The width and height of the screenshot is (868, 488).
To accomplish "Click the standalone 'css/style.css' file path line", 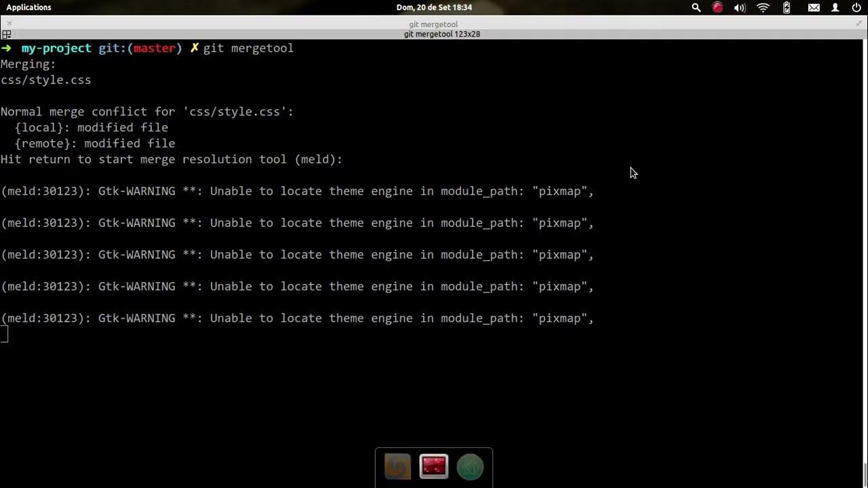I will coord(45,80).
